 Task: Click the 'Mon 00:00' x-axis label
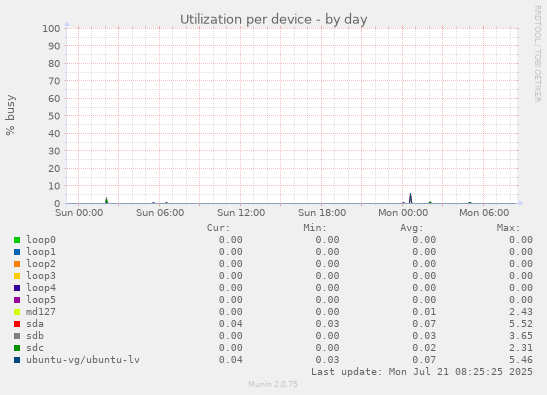coord(403,213)
